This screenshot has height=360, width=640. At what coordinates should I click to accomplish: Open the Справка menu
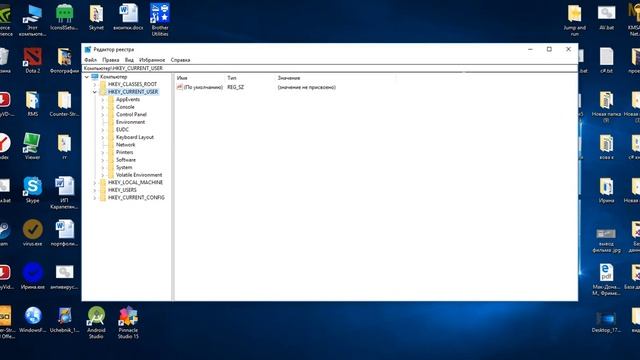pyautogui.click(x=180, y=60)
